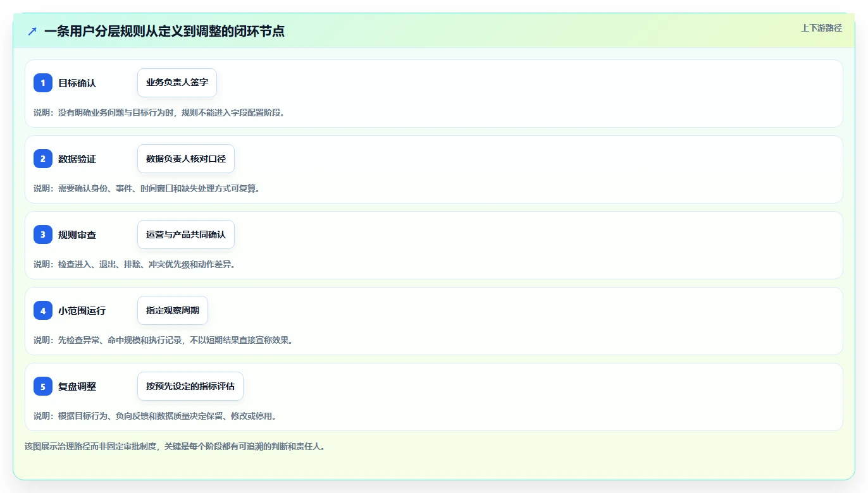Click the title 一条用户分层规则从定义到调整的闭环节点
868x493 pixels.
164,31
